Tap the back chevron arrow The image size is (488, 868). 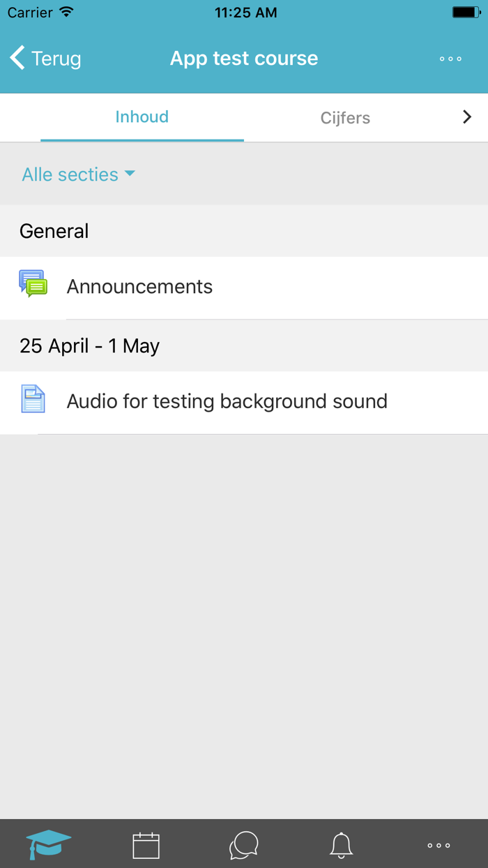18,58
